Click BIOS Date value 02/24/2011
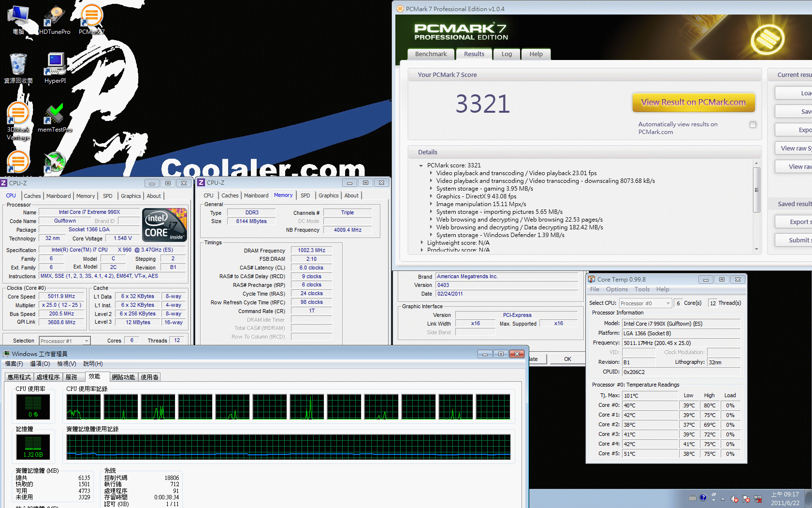This screenshot has height=508, width=812. tap(507, 294)
